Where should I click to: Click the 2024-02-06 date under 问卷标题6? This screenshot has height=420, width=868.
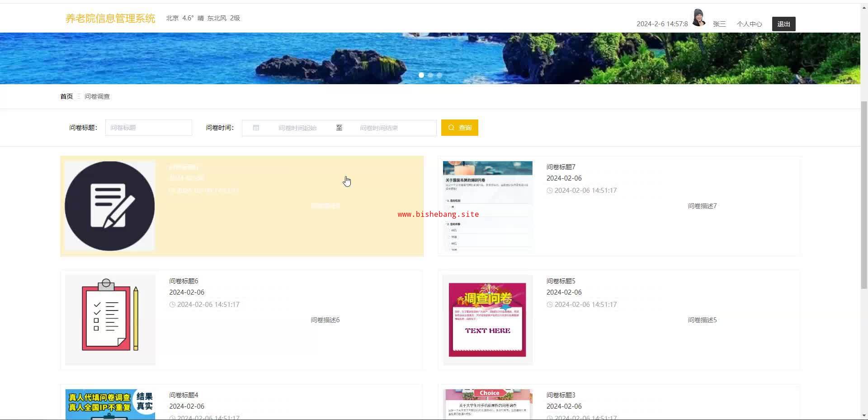coord(187,292)
